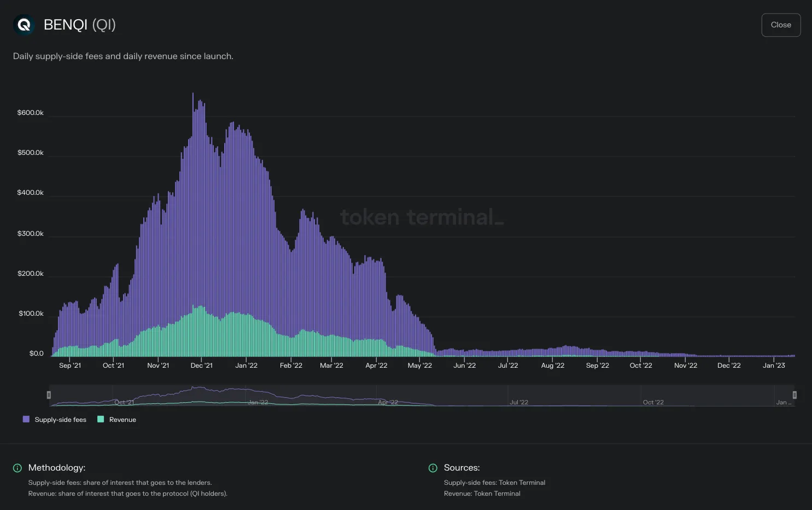Toggle the Revenue legend series
The height and width of the screenshot is (510, 812).
[117, 420]
